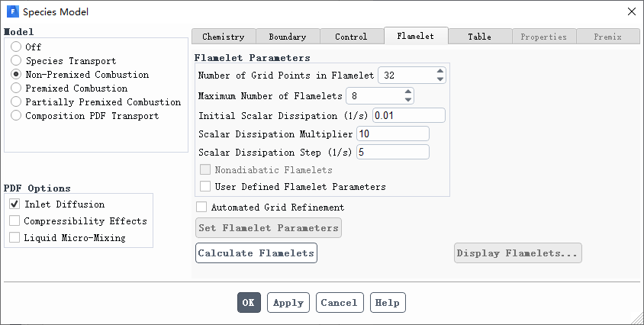Increase Number of Grid Points in Flamelet
This screenshot has width=644, height=325.
pyautogui.click(x=440, y=71)
